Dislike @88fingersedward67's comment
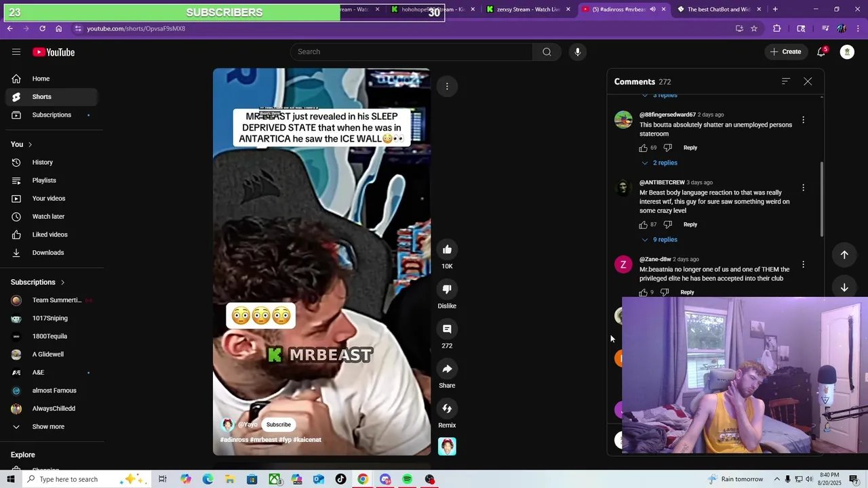This screenshot has width=868, height=488. point(668,148)
